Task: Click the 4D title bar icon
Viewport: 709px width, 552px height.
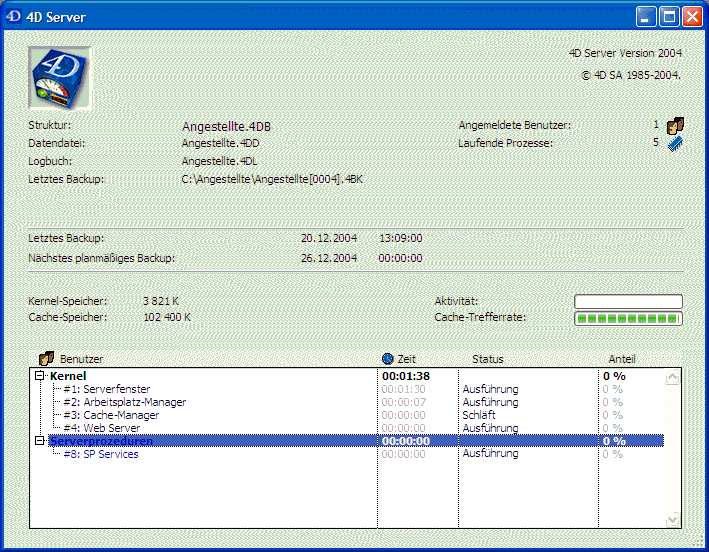Action: click(x=13, y=16)
